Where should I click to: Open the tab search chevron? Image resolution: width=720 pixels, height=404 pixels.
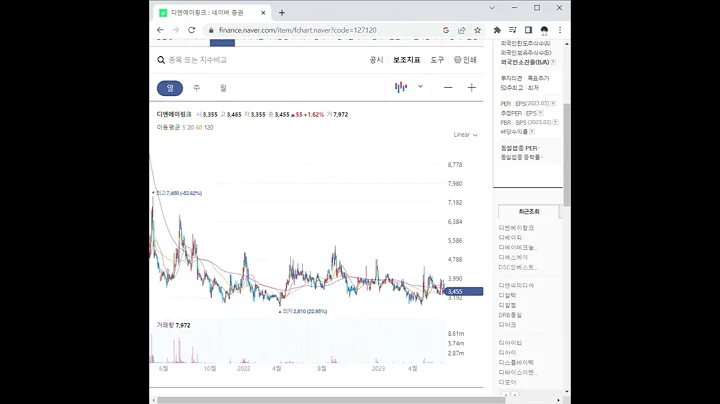tap(492, 8)
